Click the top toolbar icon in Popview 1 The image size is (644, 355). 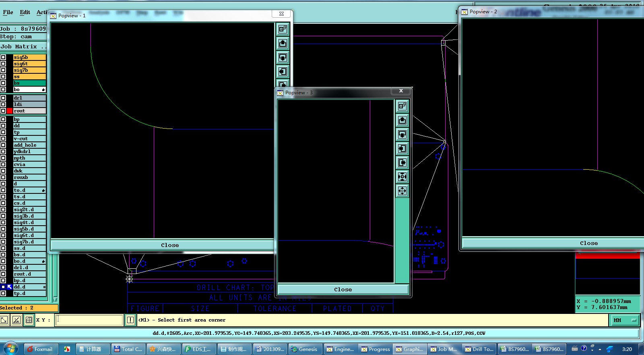[283, 29]
